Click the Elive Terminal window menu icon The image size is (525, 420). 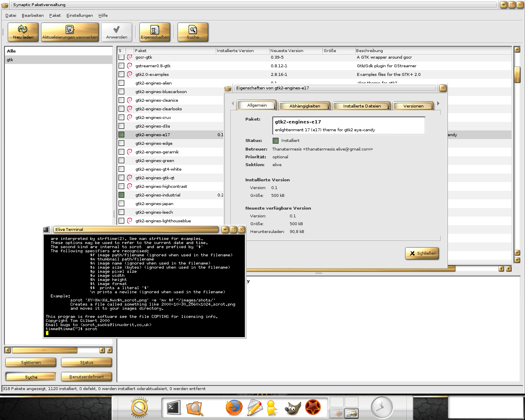(46, 230)
